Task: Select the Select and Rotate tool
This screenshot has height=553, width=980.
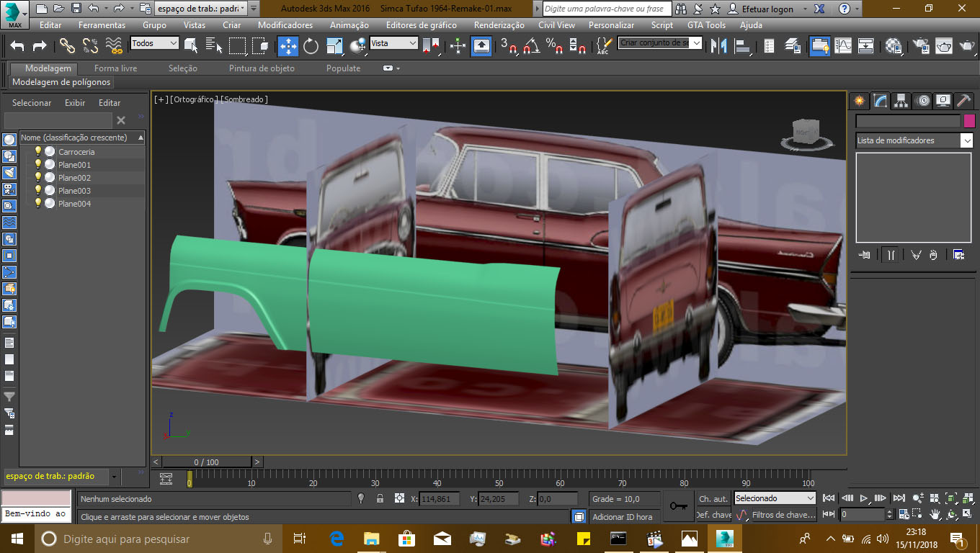Action: tap(310, 45)
